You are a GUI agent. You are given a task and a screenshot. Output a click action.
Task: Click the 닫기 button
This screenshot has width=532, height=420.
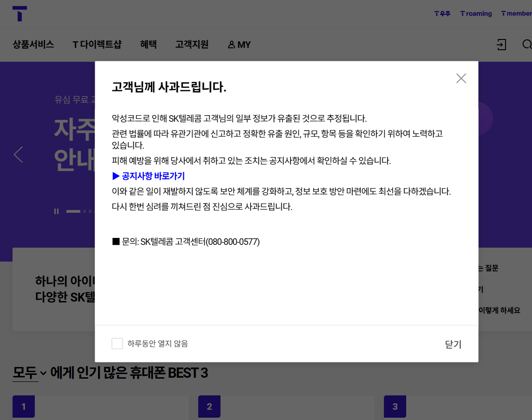click(453, 344)
